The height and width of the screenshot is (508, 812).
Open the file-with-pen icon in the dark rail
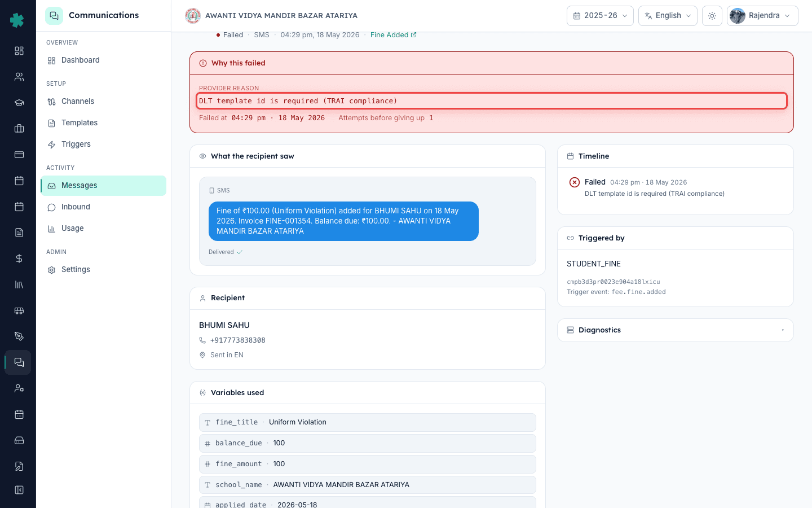[x=19, y=466]
